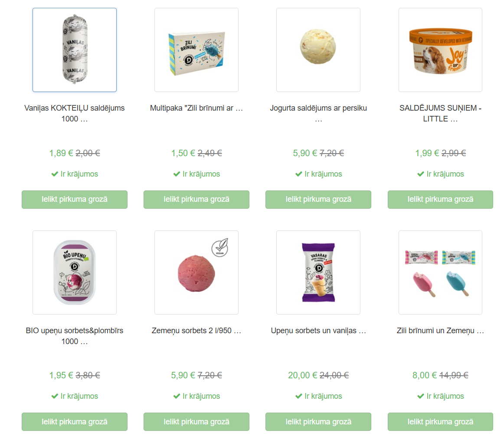Add Upeņu sorbets un vaniļas to cart
The image size is (504, 443).
318,422
